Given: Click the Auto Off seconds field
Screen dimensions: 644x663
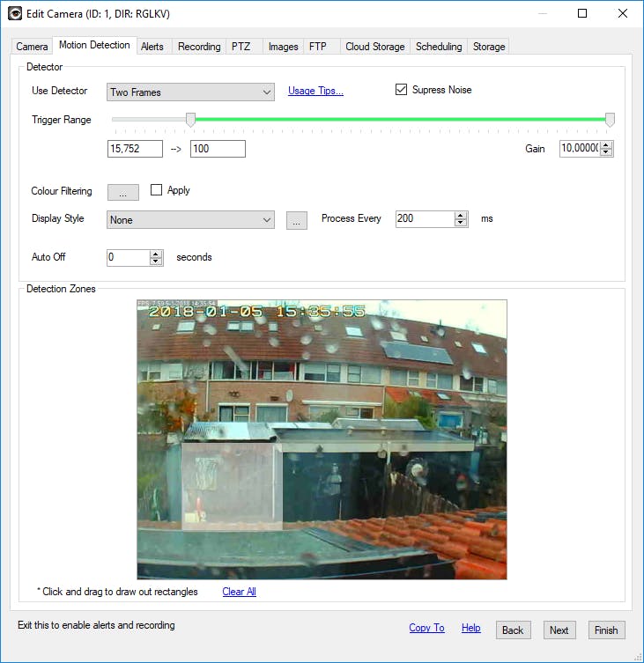Looking at the screenshot, I should click(129, 257).
